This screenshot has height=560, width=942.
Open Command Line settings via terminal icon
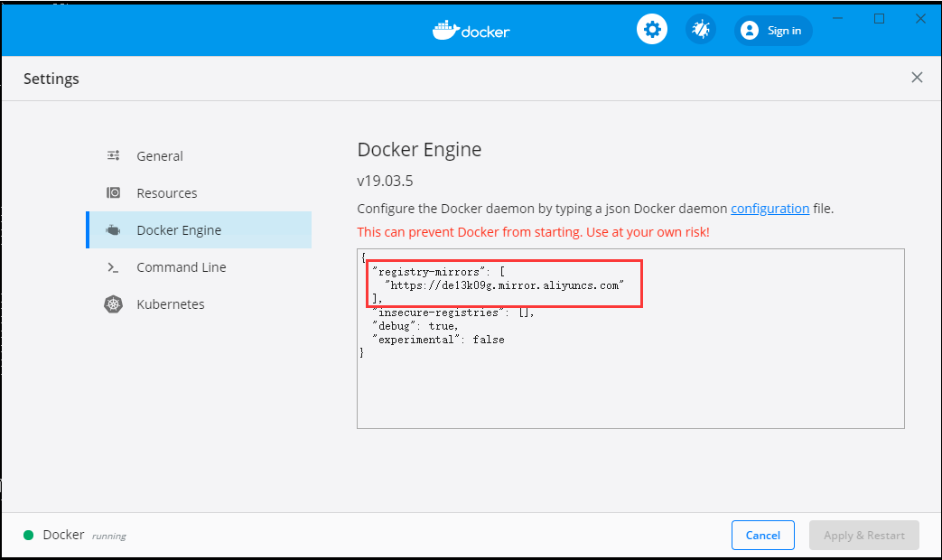pos(113,266)
